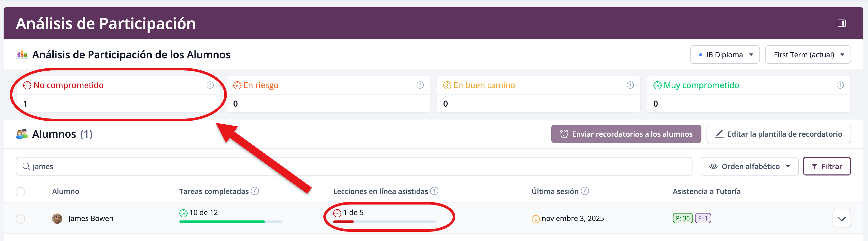Click Enviar recordatorios a los alumnos button
868x241 pixels.
[x=626, y=134]
